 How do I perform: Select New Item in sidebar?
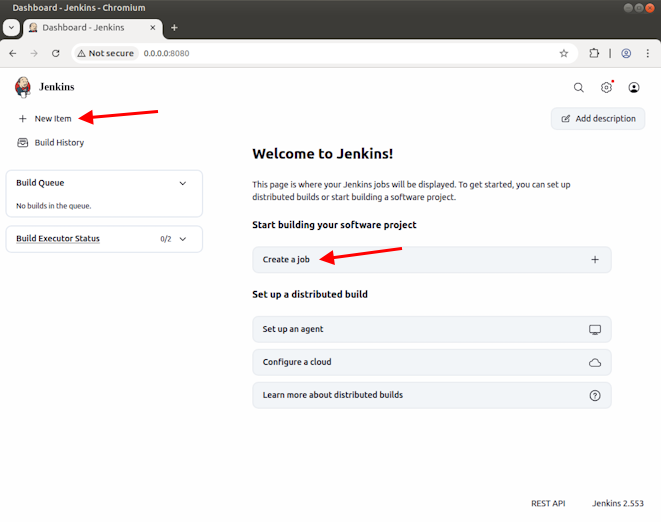tap(52, 119)
